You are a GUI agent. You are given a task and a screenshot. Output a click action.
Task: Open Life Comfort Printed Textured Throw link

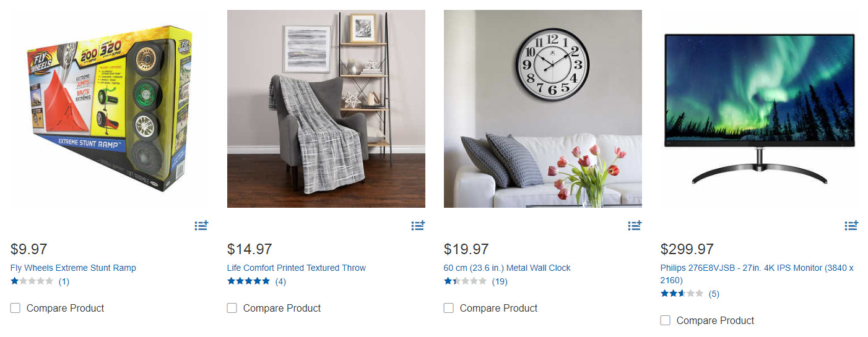point(297,268)
